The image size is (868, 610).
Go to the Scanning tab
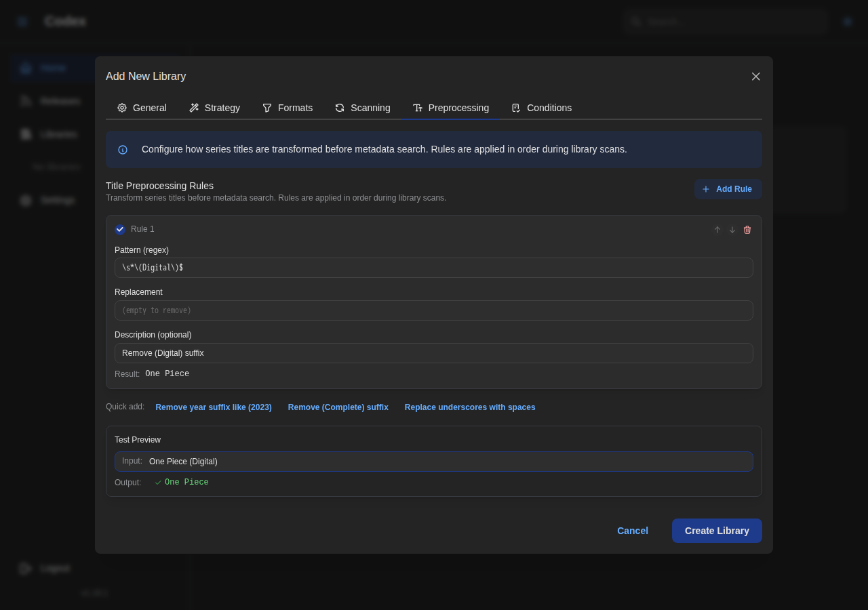(x=362, y=108)
